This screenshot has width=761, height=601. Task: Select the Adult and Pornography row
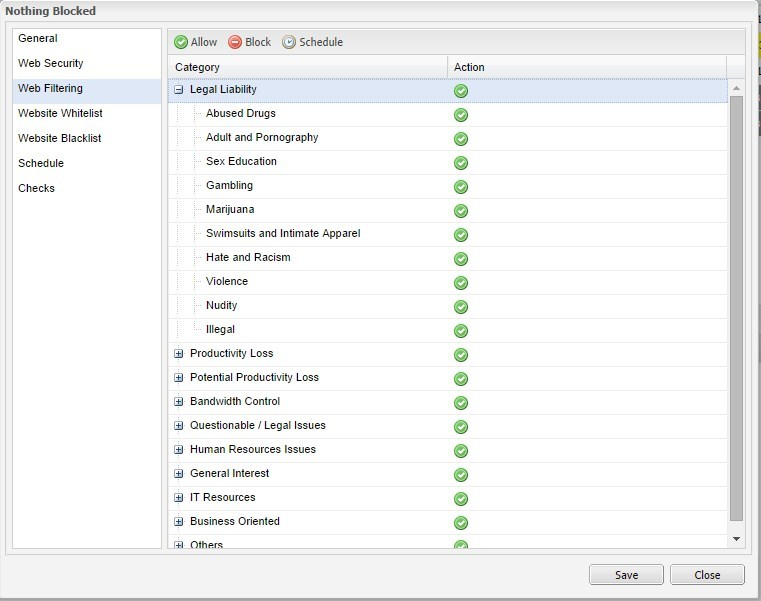click(448, 139)
